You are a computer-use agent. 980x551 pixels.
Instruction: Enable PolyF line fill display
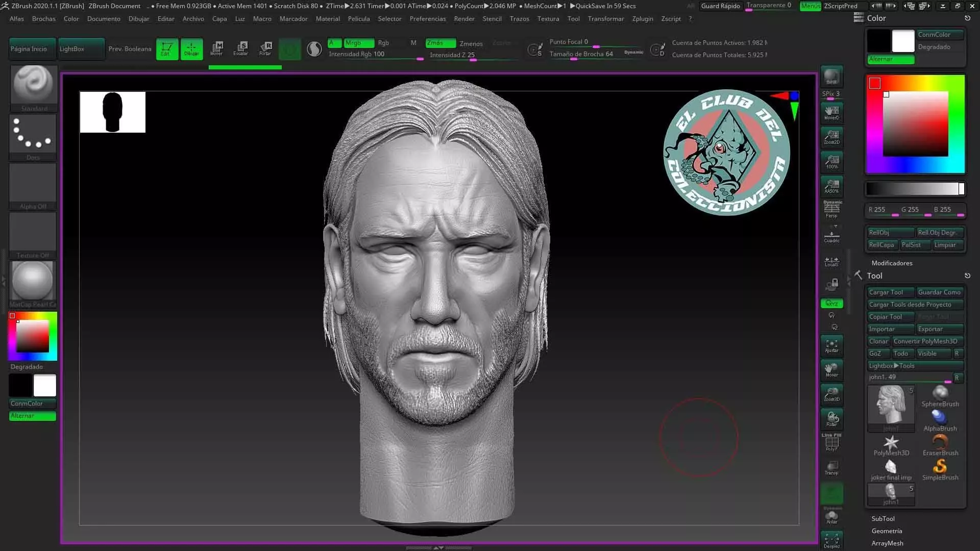point(831,442)
